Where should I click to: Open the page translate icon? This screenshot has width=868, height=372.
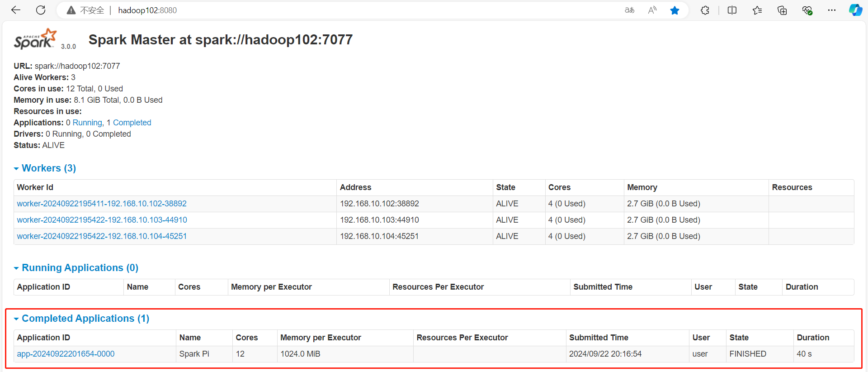coord(629,10)
